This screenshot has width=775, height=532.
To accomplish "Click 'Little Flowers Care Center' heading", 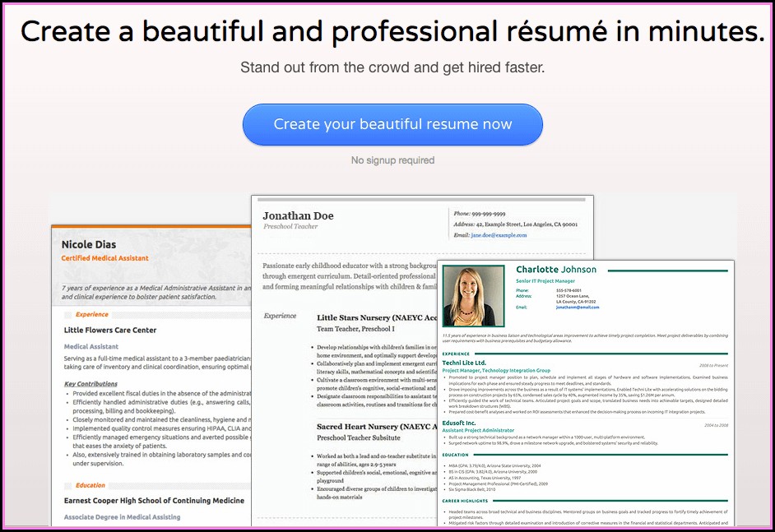I will (110, 331).
